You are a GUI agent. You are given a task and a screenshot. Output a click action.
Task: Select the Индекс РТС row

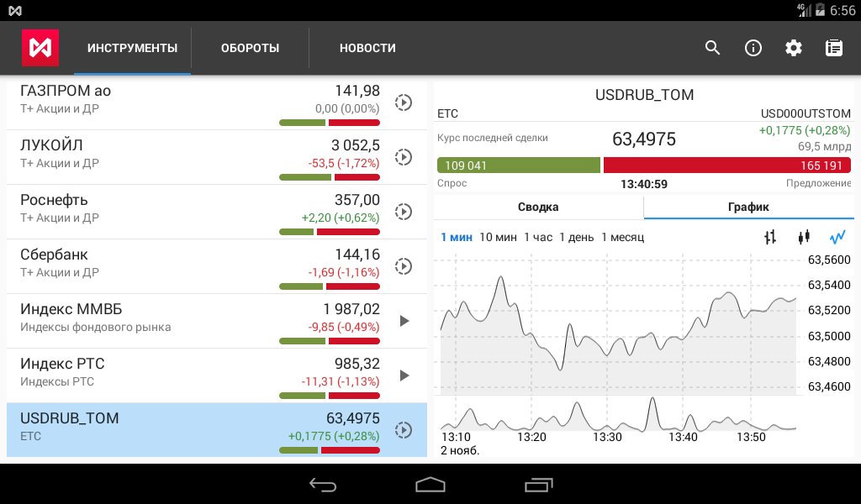[216, 375]
